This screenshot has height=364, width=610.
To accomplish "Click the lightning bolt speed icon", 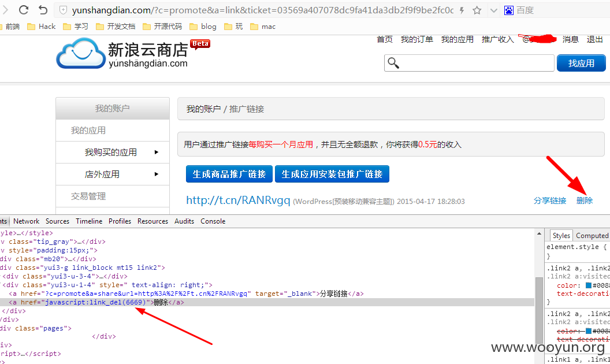I will pos(462,10).
